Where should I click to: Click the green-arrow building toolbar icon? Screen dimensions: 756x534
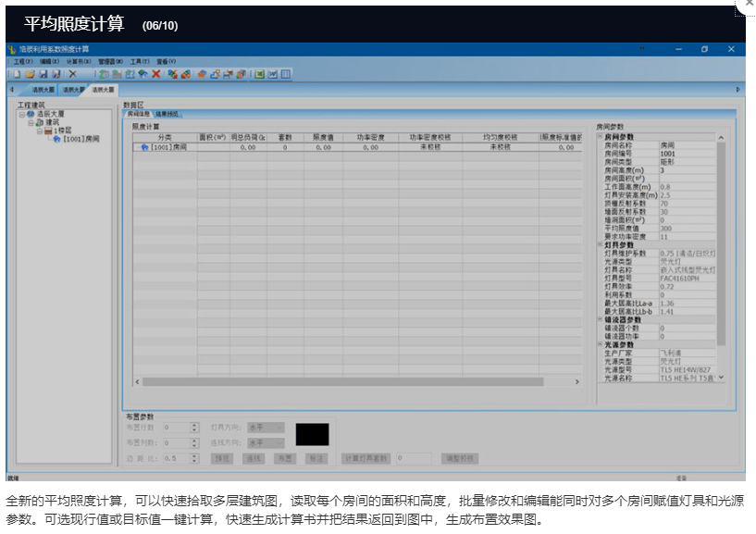tap(104, 74)
